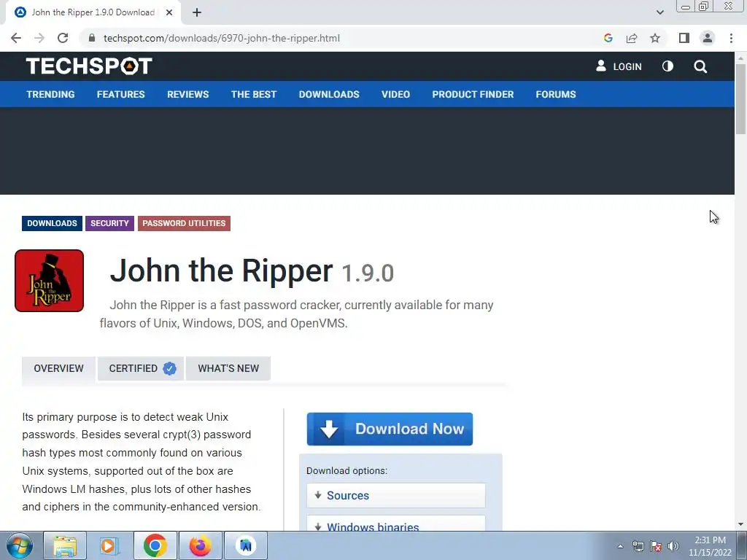Click the John the Ripper logo image
747x560 pixels.
(x=49, y=281)
